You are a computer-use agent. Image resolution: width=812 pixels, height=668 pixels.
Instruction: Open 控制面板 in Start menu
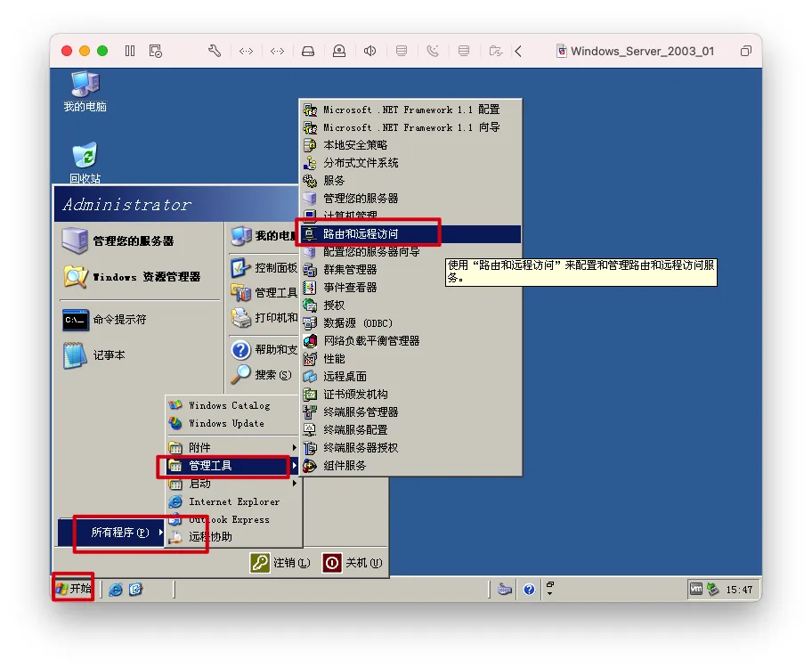(264, 267)
